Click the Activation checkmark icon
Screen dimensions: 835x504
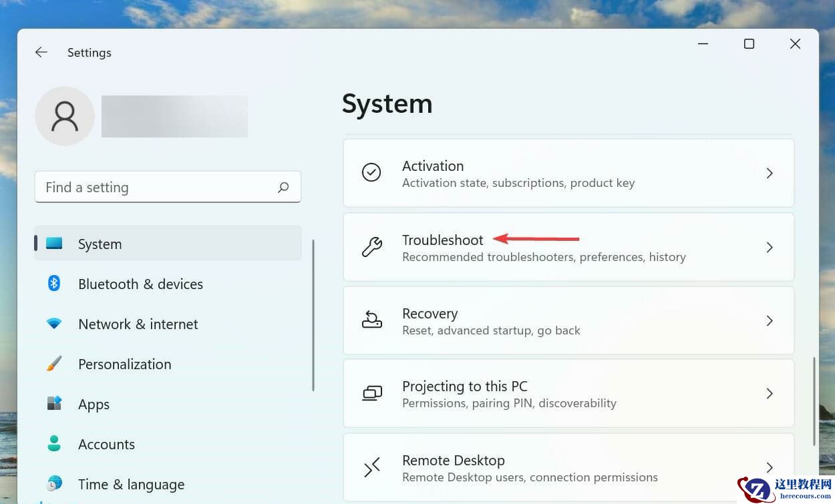click(372, 172)
